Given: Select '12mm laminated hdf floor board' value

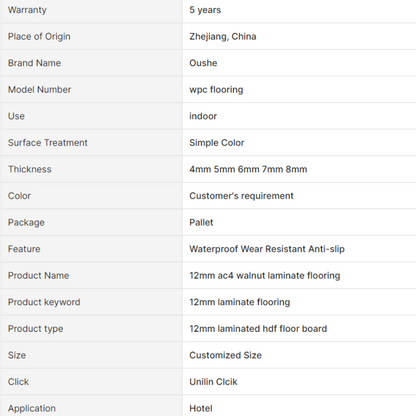Looking at the screenshot, I should coord(258,329).
